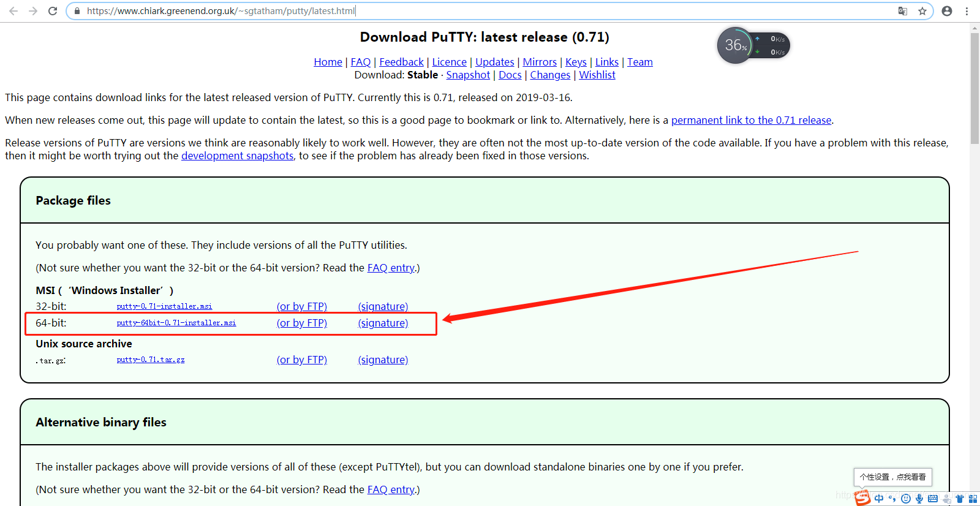
Task: Click the 'Alternative binary files' heading
Action: pyautogui.click(x=101, y=422)
